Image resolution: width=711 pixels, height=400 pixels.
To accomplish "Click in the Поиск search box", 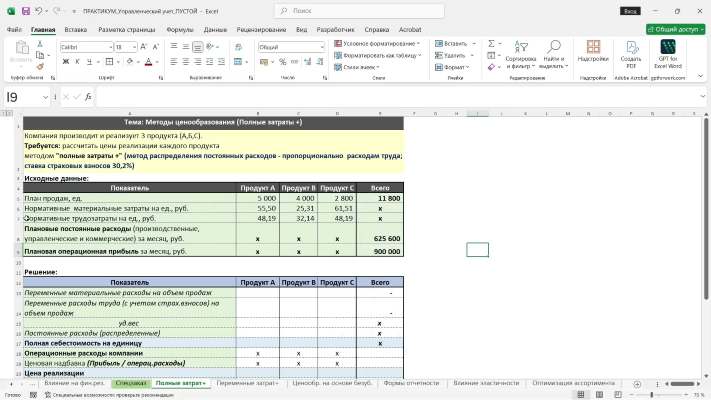I will (x=360, y=10).
